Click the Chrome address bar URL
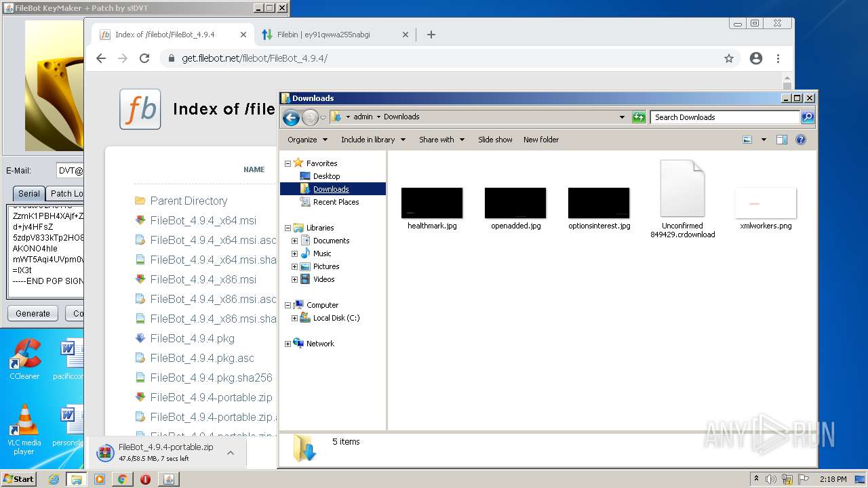Screen dimensions: 868x488 tap(254, 58)
